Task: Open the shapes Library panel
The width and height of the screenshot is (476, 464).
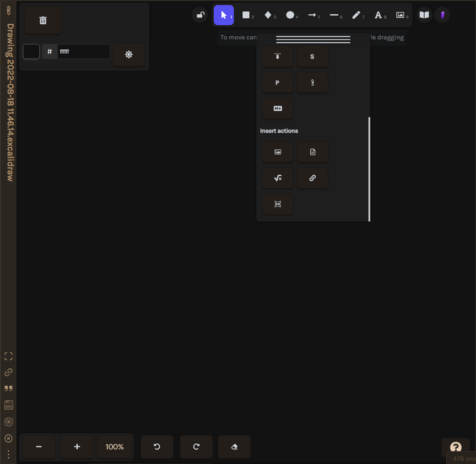Action: 424,15
